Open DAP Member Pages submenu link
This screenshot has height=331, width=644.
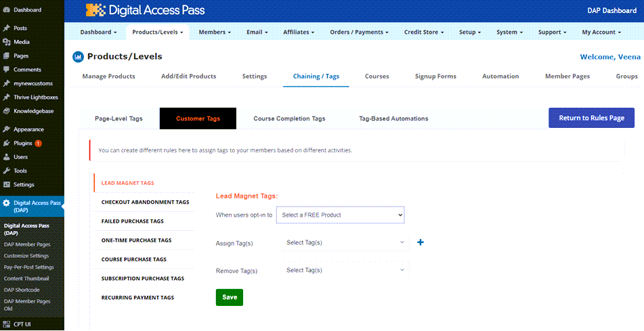[x=27, y=244]
